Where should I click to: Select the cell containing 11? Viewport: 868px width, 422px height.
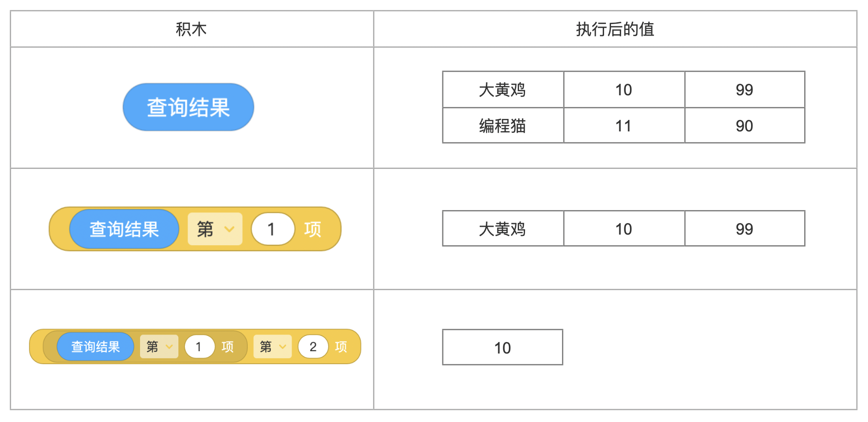(623, 126)
